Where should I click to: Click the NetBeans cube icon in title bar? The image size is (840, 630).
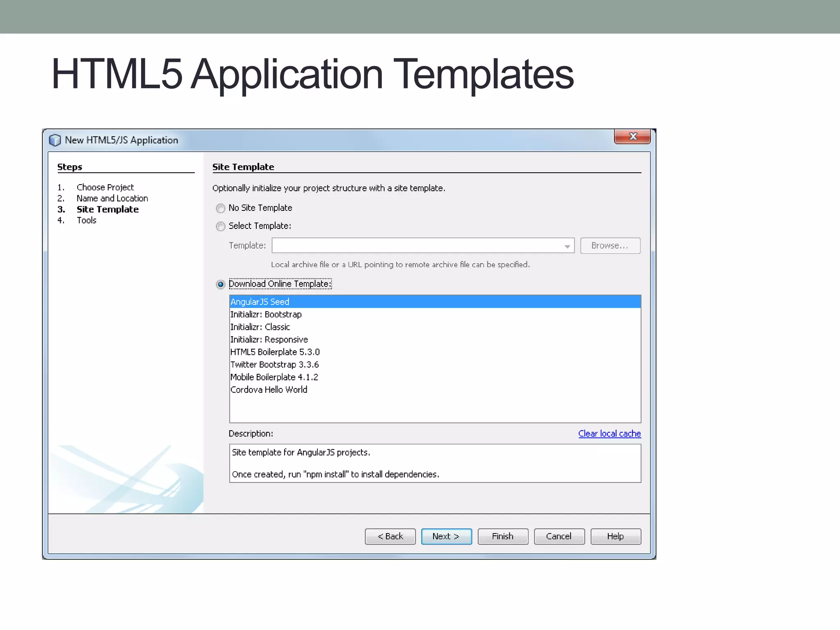point(55,140)
